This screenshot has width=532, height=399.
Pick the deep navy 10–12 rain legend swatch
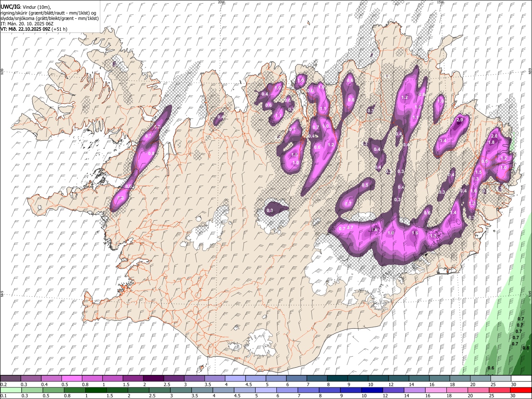coord(372,390)
